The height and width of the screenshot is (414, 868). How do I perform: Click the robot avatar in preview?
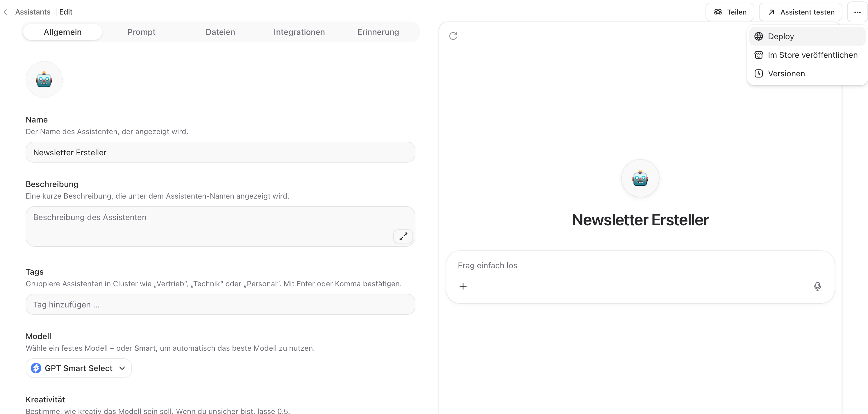coord(640,178)
